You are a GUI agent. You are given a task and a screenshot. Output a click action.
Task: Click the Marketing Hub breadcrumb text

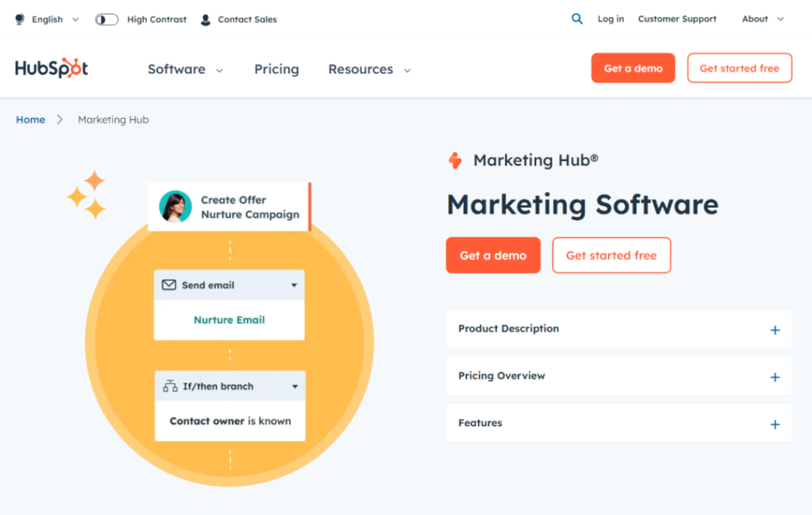(x=113, y=120)
